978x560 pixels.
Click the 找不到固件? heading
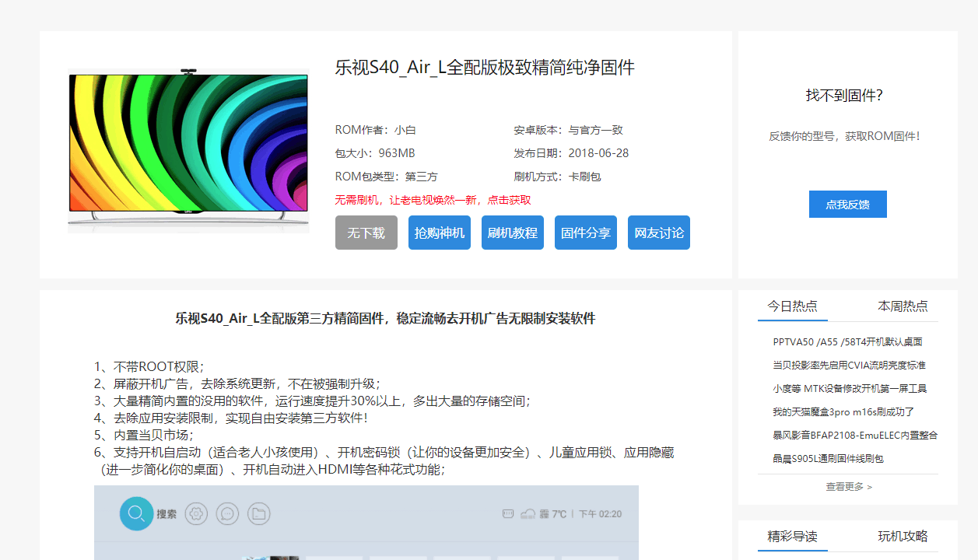coord(844,96)
